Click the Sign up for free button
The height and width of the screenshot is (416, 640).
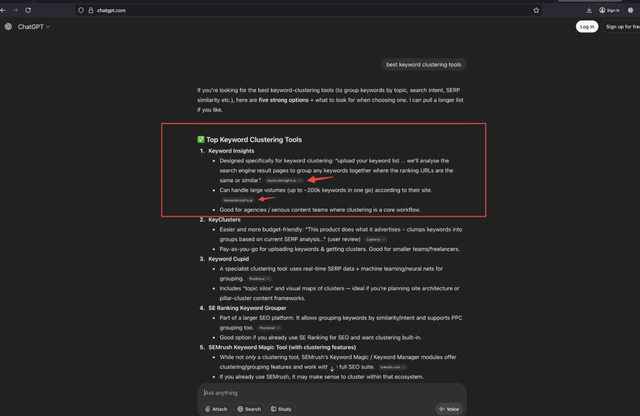point(622,27)
